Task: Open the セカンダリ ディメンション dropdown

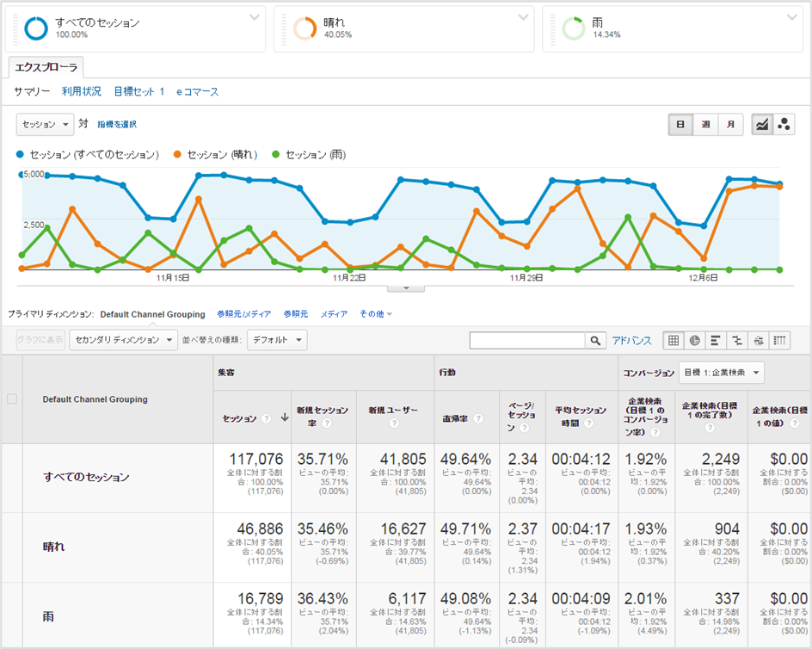Action: pos(123,340)
